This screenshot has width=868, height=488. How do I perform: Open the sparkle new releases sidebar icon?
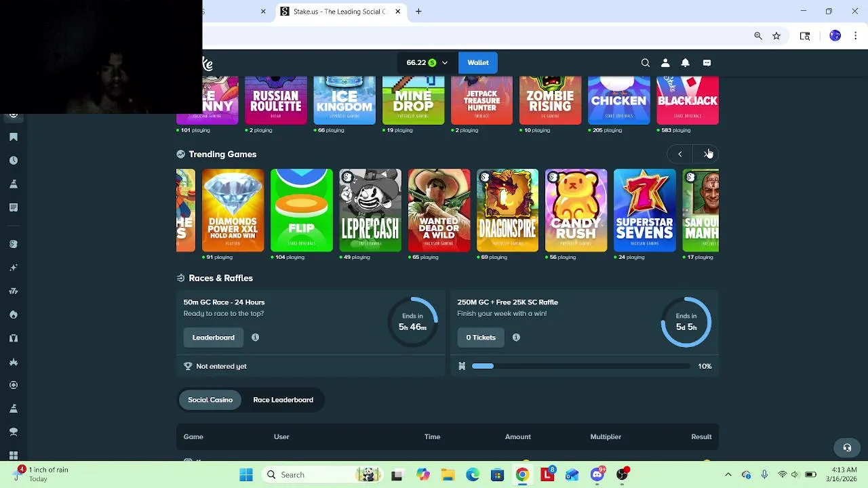14,268
